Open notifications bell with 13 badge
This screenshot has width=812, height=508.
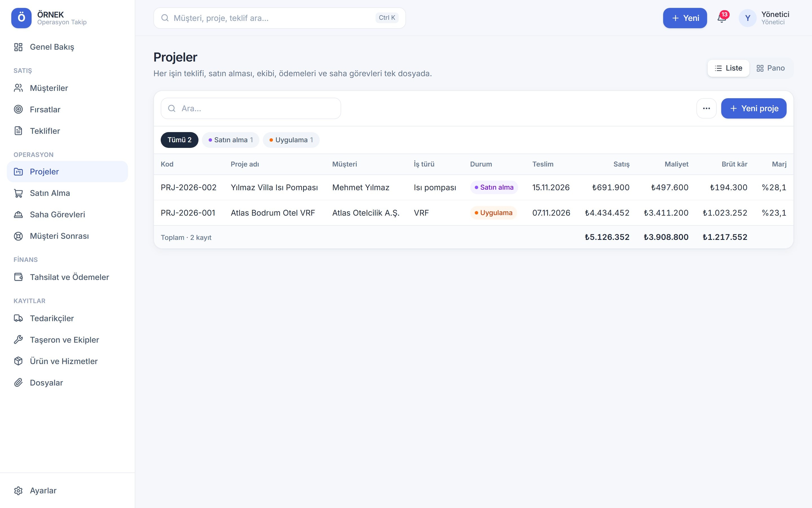point(722,18)
